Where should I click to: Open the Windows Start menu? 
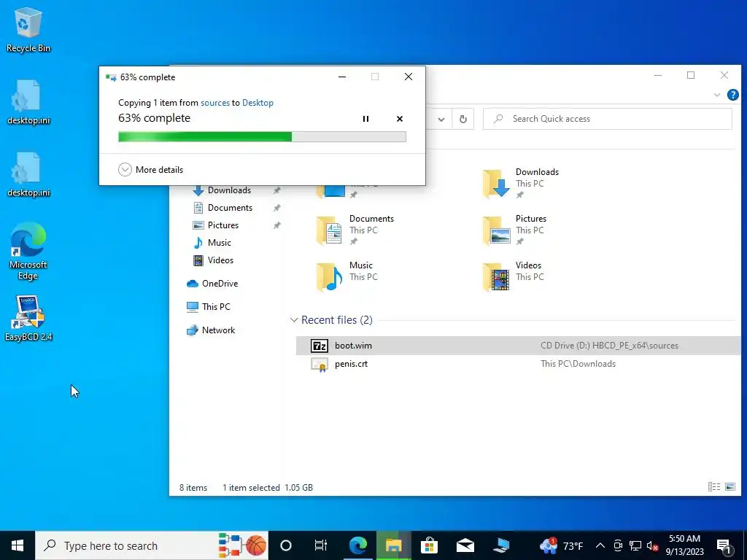click(18, 545)
